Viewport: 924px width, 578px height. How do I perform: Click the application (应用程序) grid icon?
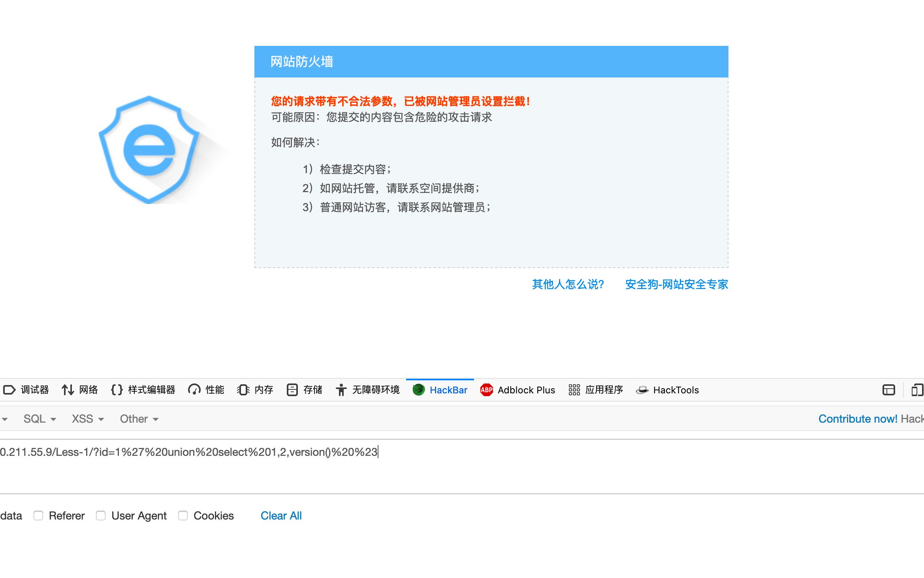tap(574, 390)
